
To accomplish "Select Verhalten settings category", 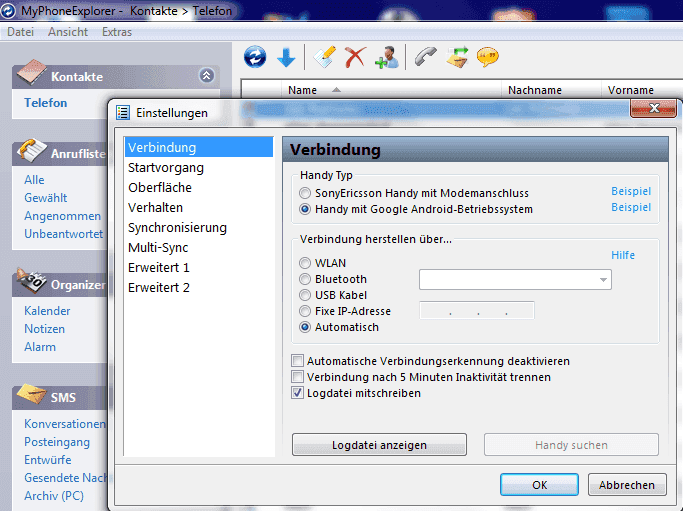I will click(199, 207).
